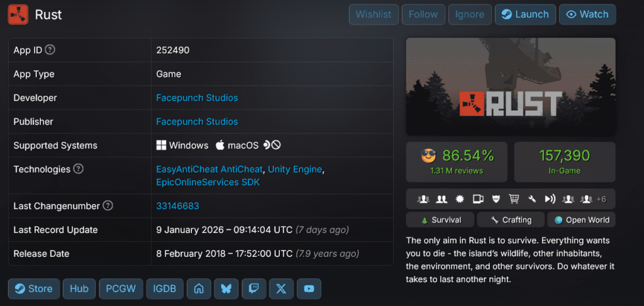Click the Rust header capsule image
644x306 pixels.
click(x=511, y=87)
